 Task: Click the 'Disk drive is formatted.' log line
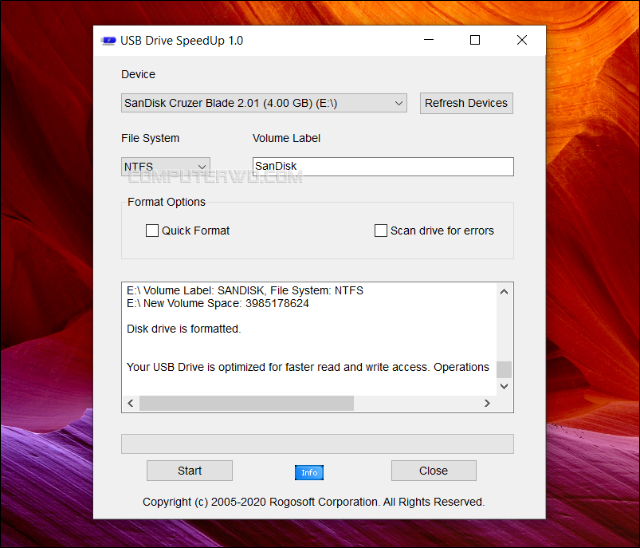pos(184,329)
